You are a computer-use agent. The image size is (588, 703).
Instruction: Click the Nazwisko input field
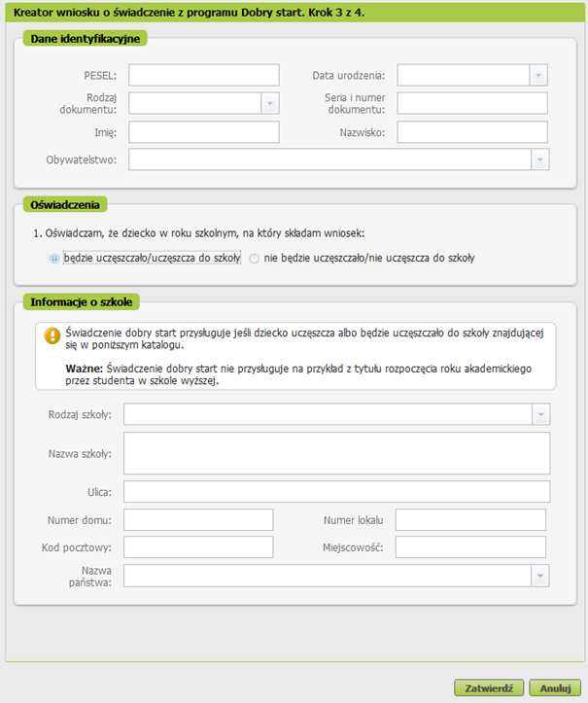click(x=472, y=132)
